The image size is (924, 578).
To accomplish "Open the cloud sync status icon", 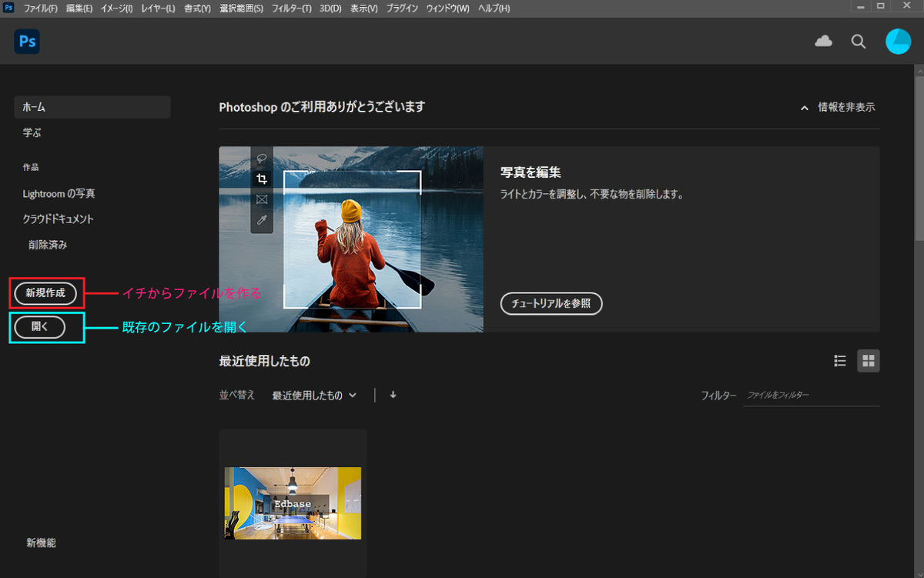I will coord(824,42).
